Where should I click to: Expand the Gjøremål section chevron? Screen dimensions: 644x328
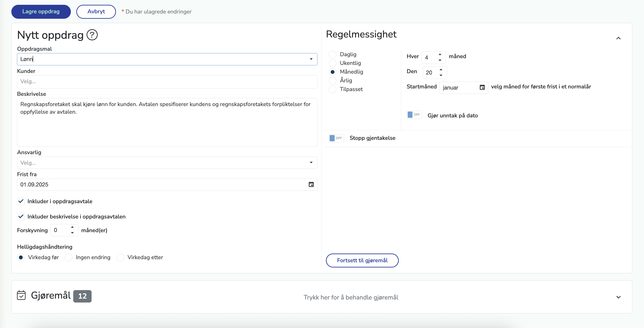click(618, 297)
